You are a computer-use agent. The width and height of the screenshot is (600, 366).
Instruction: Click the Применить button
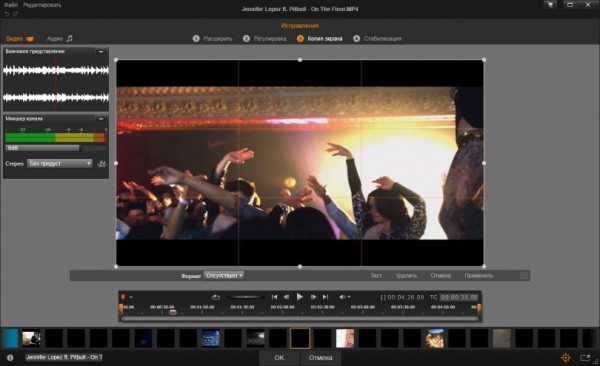click(479, 276)
